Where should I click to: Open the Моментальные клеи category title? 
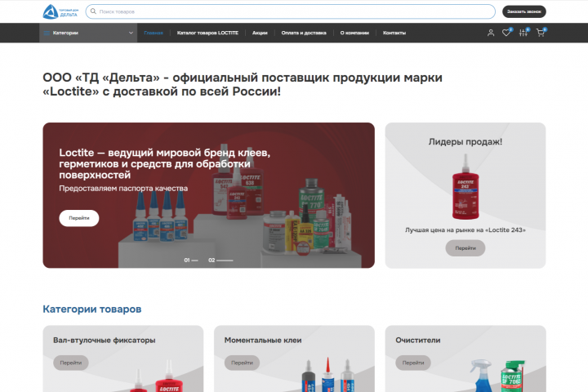[x=263, y=341]
